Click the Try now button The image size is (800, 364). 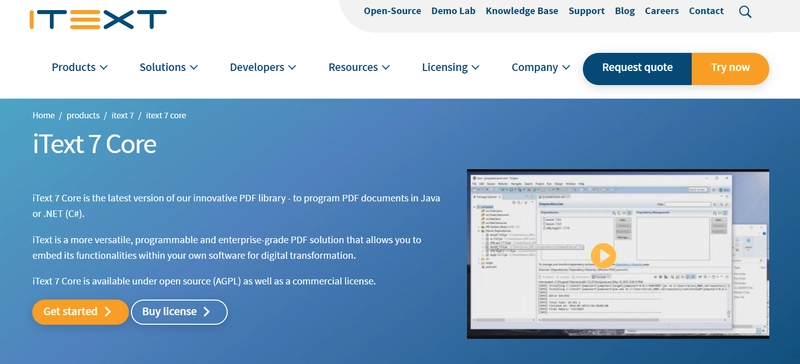click(x=730, y=68)
